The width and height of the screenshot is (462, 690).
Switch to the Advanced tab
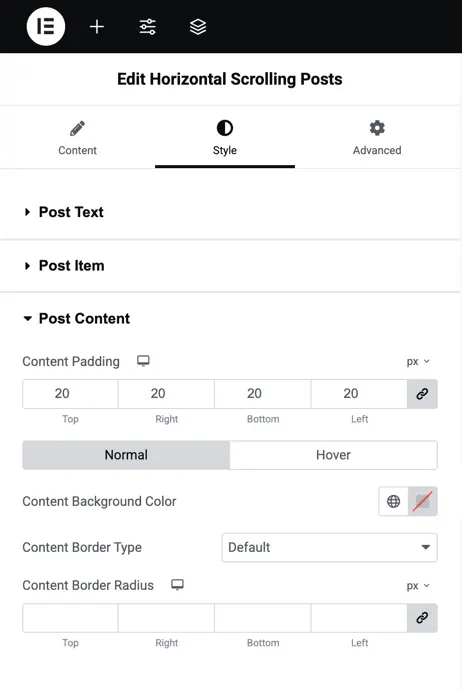click(377, 138)
